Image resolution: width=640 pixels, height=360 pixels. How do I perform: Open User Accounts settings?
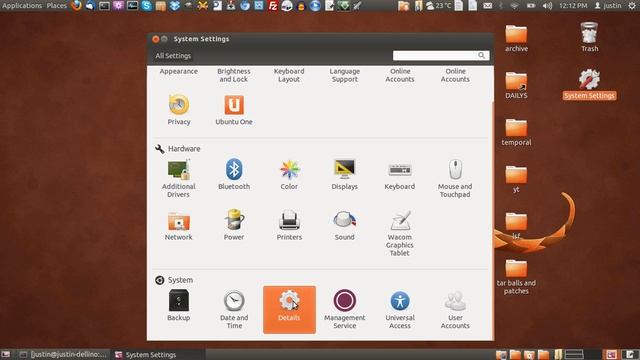click(x=455, y=310)
